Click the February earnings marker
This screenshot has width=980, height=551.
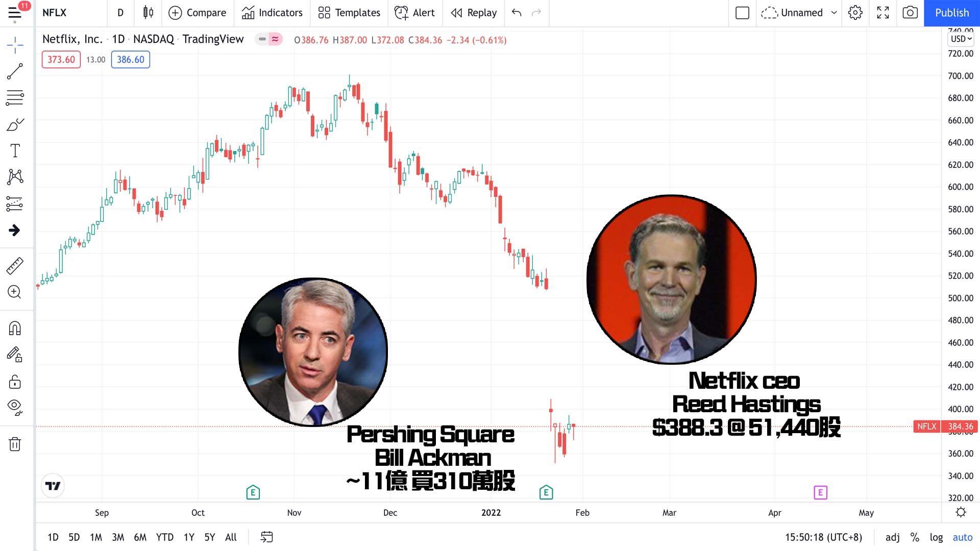546,492
